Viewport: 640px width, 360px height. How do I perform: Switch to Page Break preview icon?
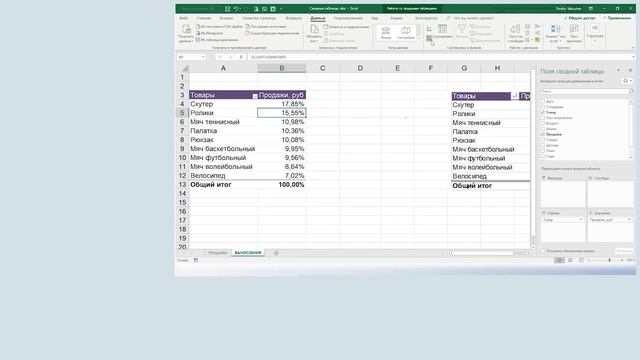tap(581, 260)
